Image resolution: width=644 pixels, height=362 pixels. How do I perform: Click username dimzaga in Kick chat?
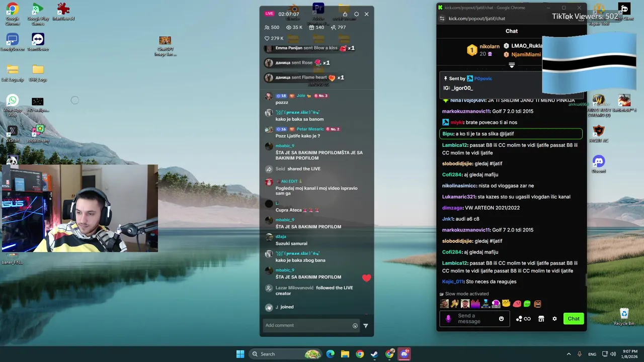[x=452, y=208]
